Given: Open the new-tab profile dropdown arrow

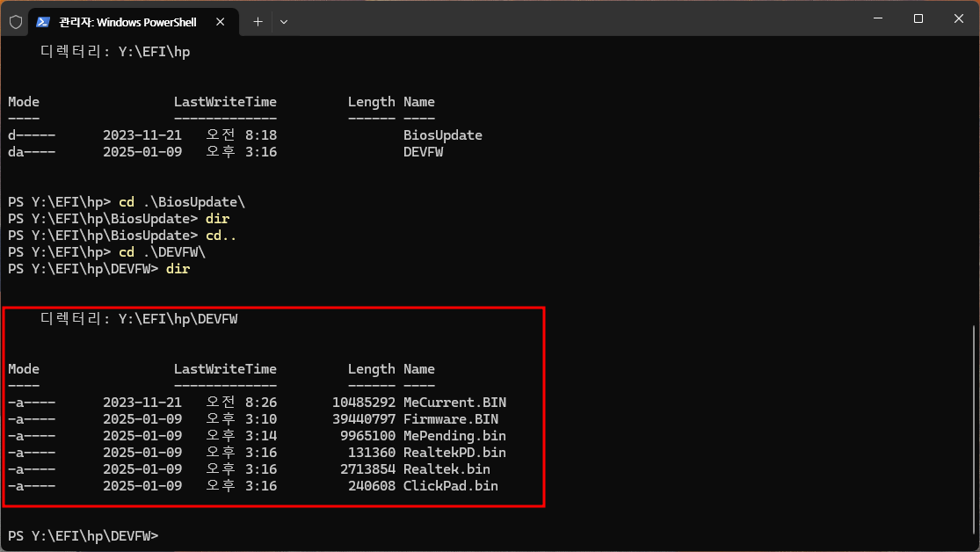Looking at the screenshot, I should coord(284,22).
